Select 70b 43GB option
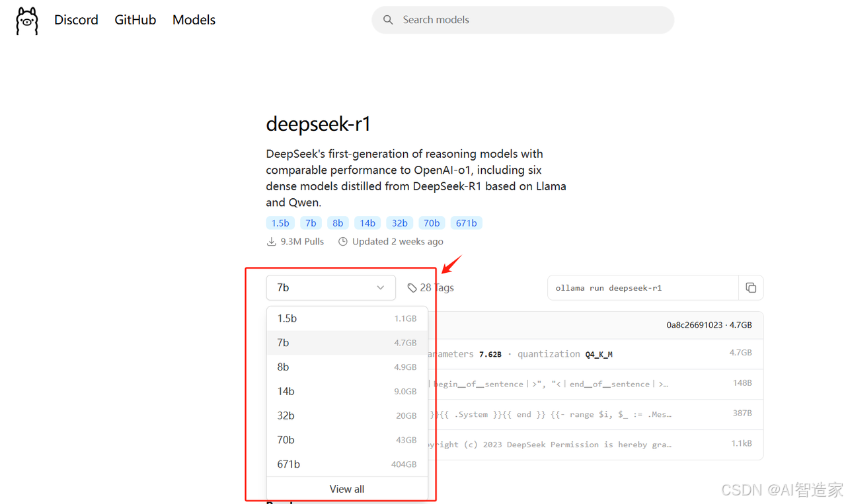The image size is (846, 504). coord(347,440)
